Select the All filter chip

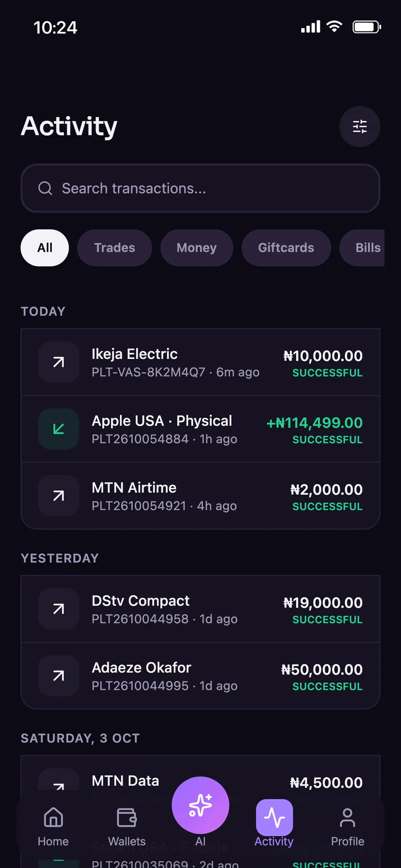tap(45, 248)
